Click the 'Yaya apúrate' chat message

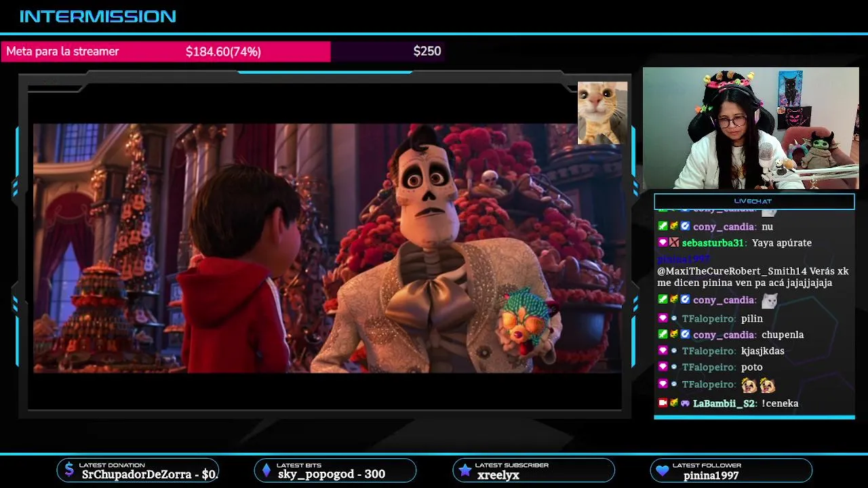(x=782, y=243)
